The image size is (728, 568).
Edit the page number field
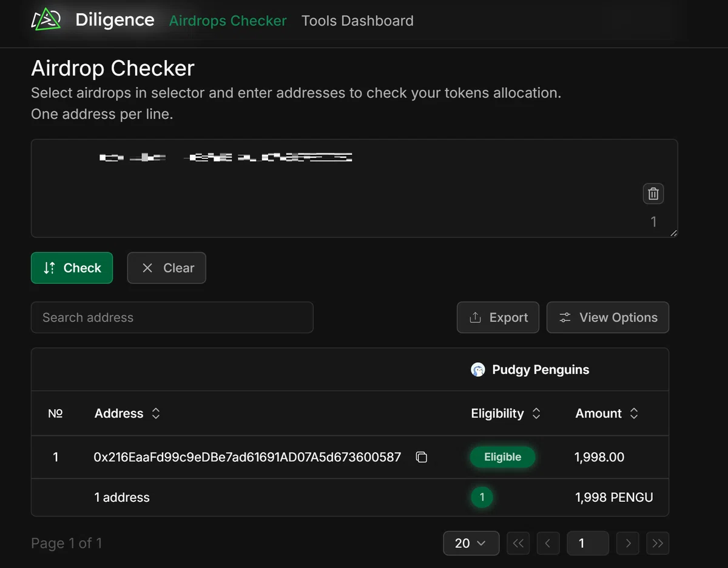(587, 543)
